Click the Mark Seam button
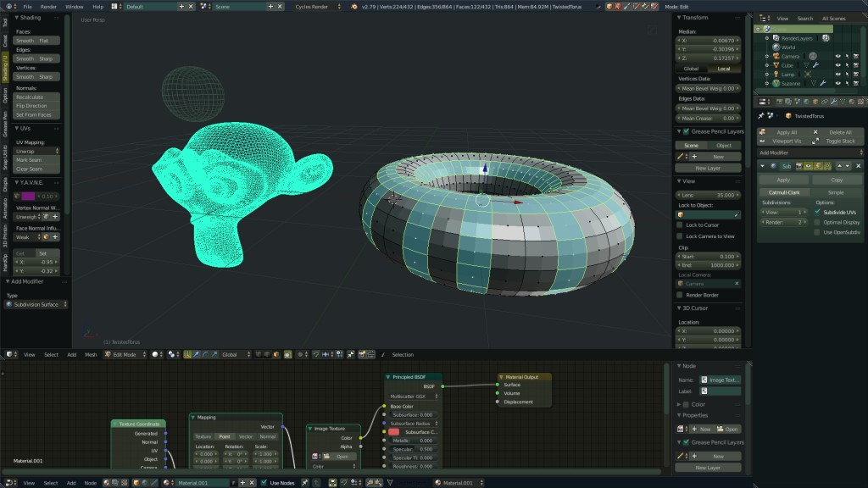868x488 pixels. tap(36, 160)
